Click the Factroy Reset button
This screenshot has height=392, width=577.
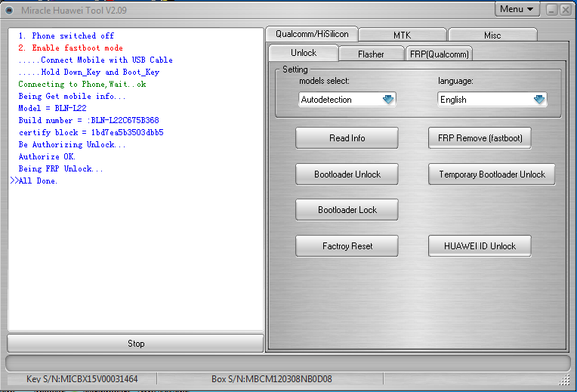tap(347, 246)
